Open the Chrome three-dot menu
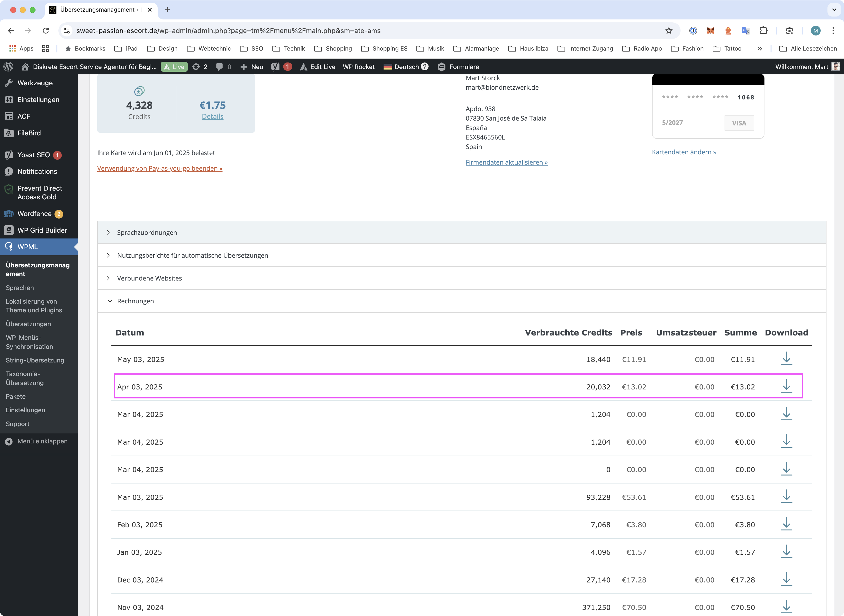 833,31
